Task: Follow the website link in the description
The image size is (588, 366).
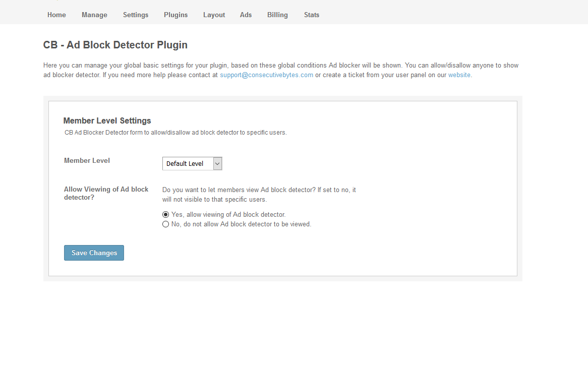Action: pyautogui.click(x=459, y=75)
